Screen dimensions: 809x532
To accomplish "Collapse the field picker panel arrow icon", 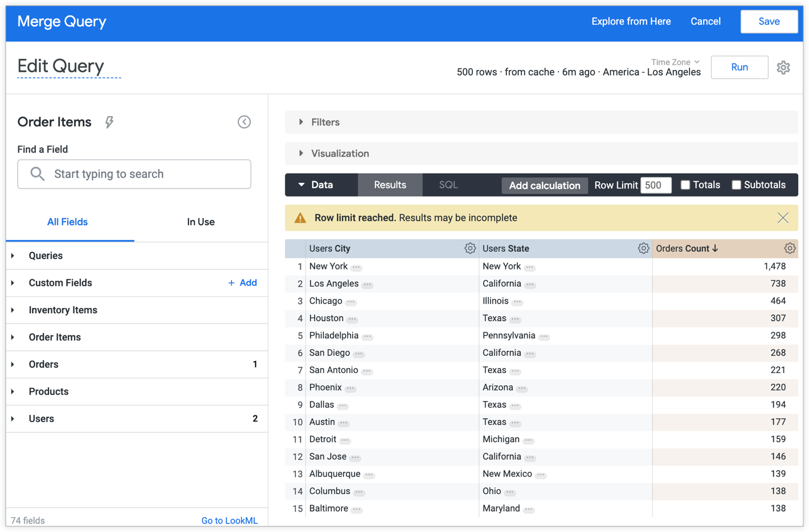I will [244, 121].
